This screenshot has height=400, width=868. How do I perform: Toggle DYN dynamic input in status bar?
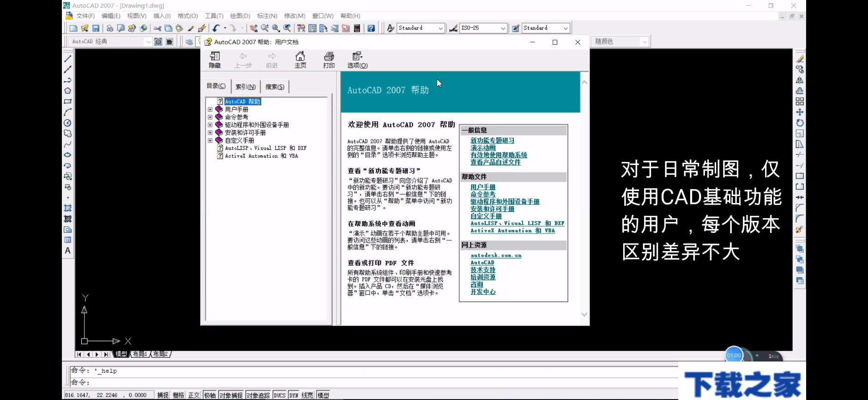click(294, 395)
